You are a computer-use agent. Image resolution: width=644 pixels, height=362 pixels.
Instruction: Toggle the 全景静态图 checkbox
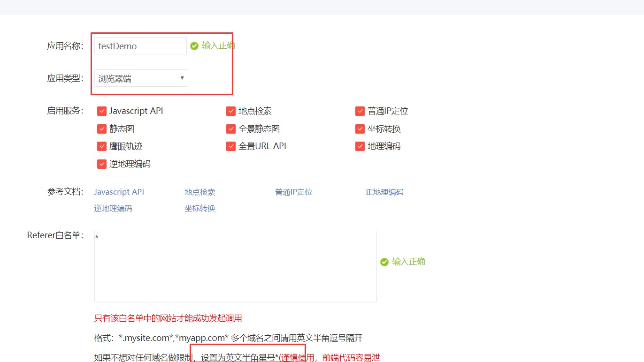pyautogui.click(x=231, y=129)
